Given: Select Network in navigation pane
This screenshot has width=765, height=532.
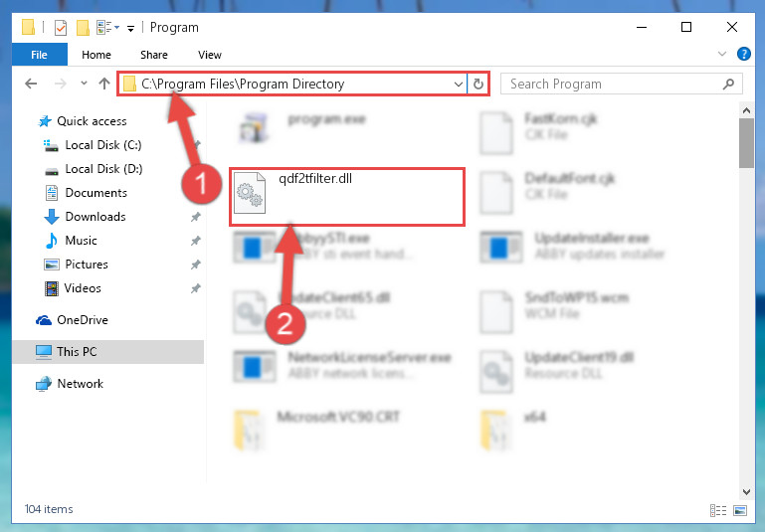Looking at the screenshot, I should point(70,384).
